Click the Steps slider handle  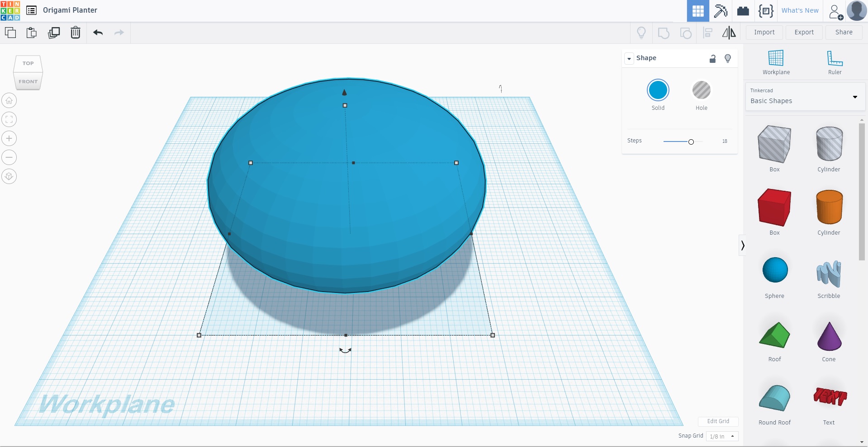tap(691, 142)
